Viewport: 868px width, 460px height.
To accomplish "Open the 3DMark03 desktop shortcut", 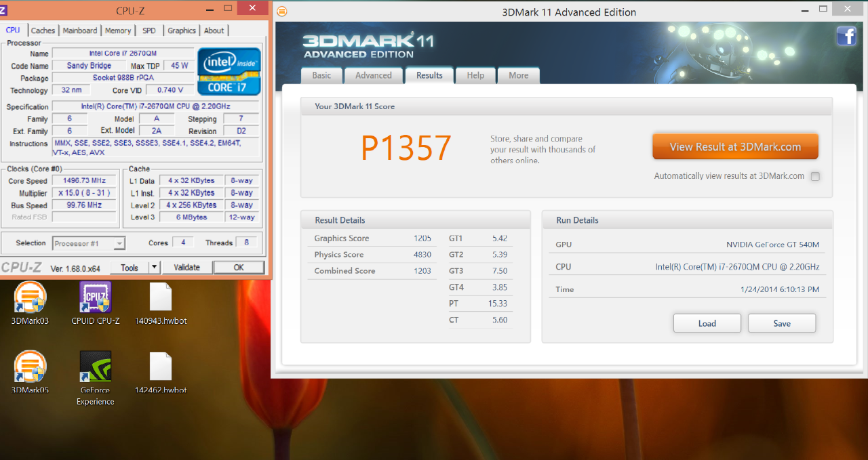I will click(30, 303).
